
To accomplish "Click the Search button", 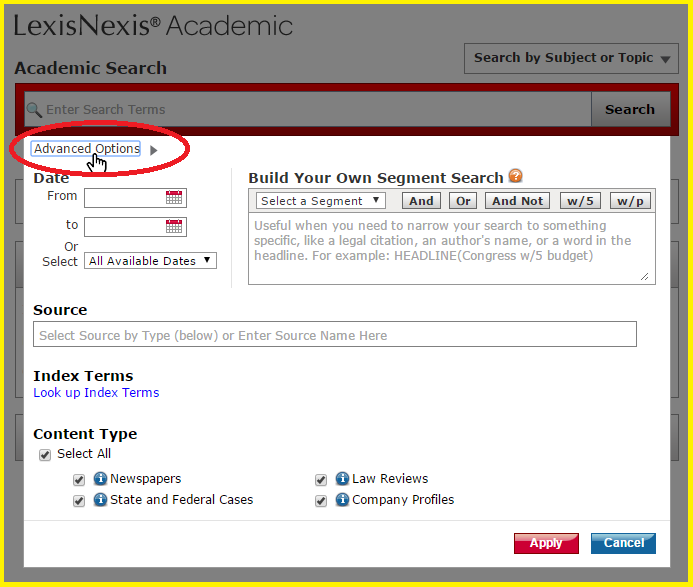I will pos(630,109).
